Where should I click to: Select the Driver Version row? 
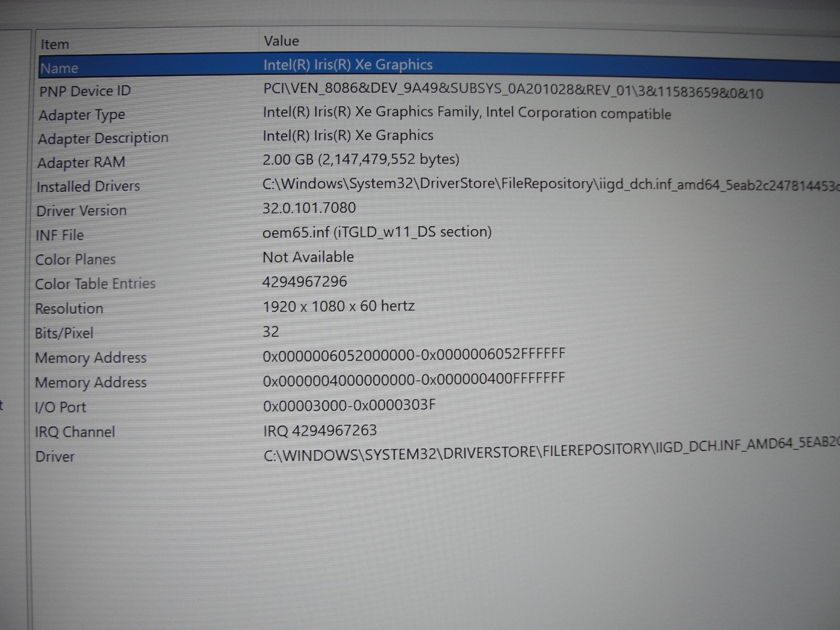click(x=81, y=211)
